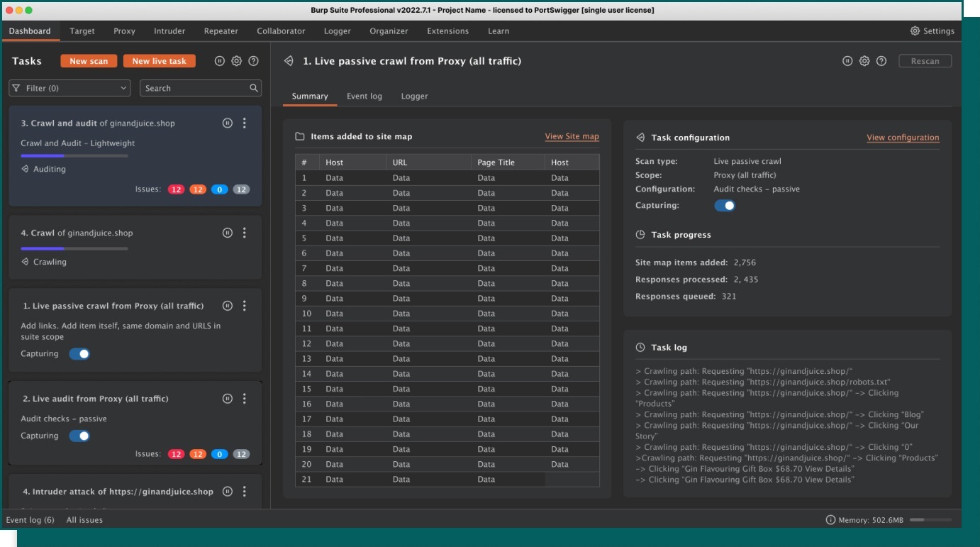Open more options menu for Live passive crawl
The height and width of the screenshot is (547, 980).
click(245, 306)
